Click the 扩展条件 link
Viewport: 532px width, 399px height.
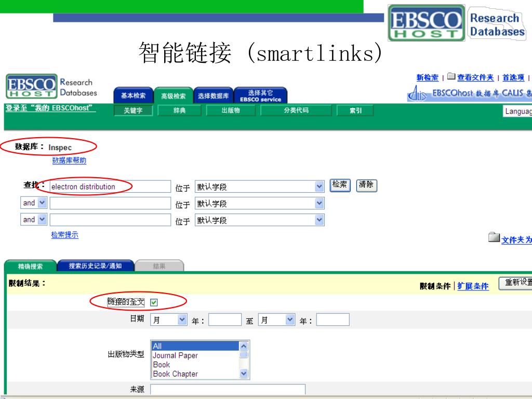coord(473,286)
